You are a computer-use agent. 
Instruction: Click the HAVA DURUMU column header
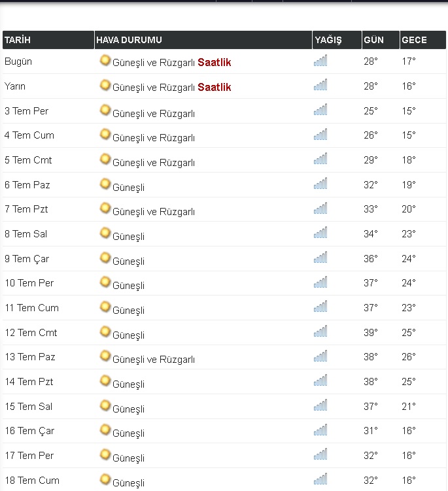(x=129, y=40)
